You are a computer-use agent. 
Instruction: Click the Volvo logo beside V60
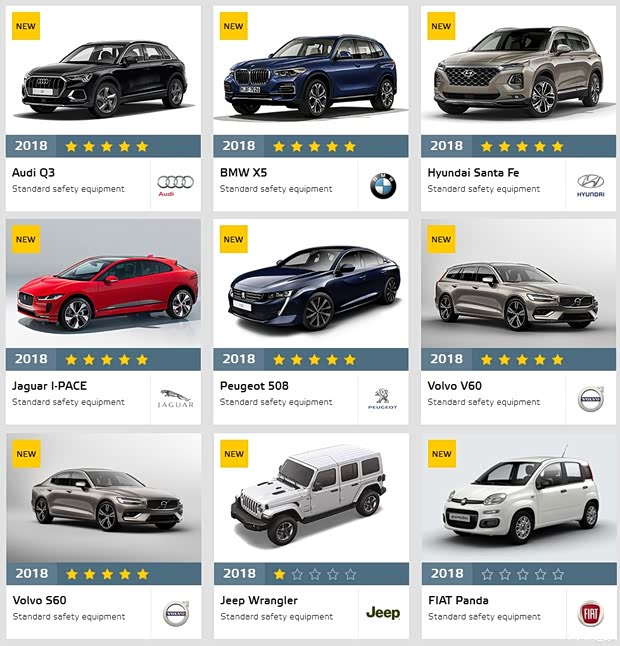click(591, 399)
